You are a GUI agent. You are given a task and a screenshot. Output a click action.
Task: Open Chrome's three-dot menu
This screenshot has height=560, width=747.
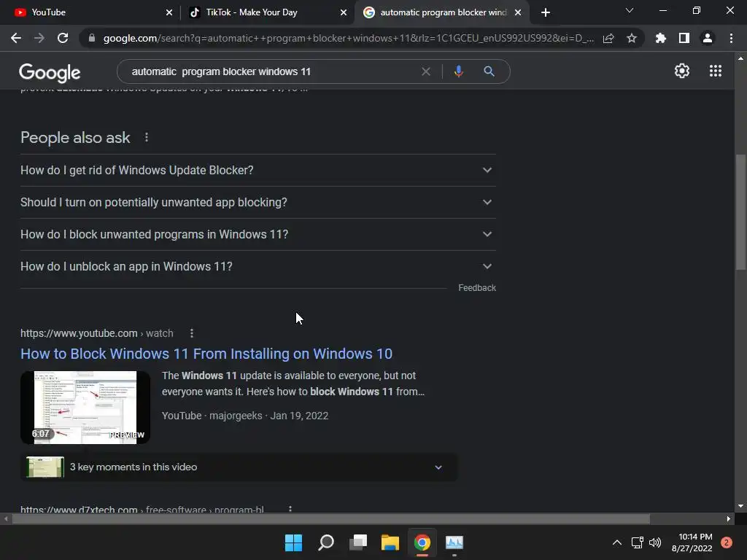pos(731,38)
